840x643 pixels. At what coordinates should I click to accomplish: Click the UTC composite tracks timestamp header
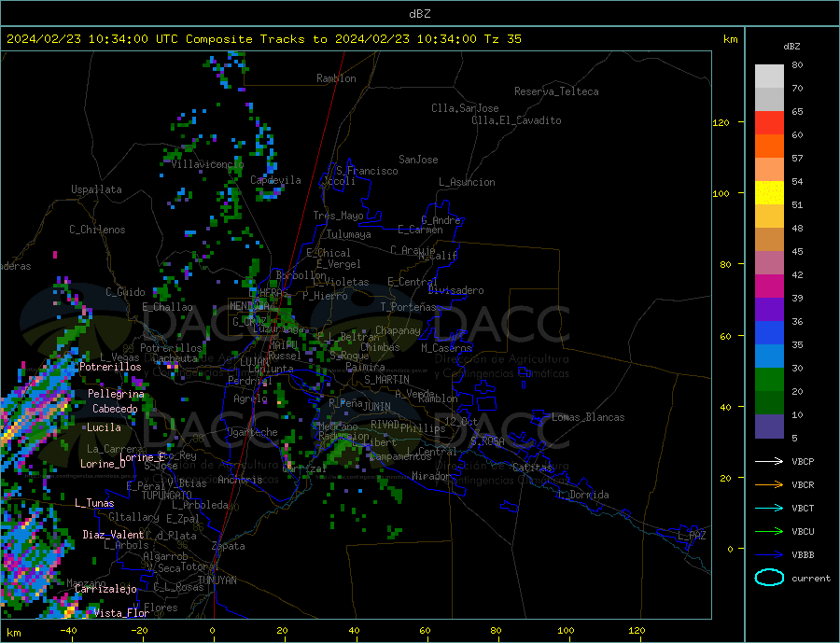click(263, 39)
